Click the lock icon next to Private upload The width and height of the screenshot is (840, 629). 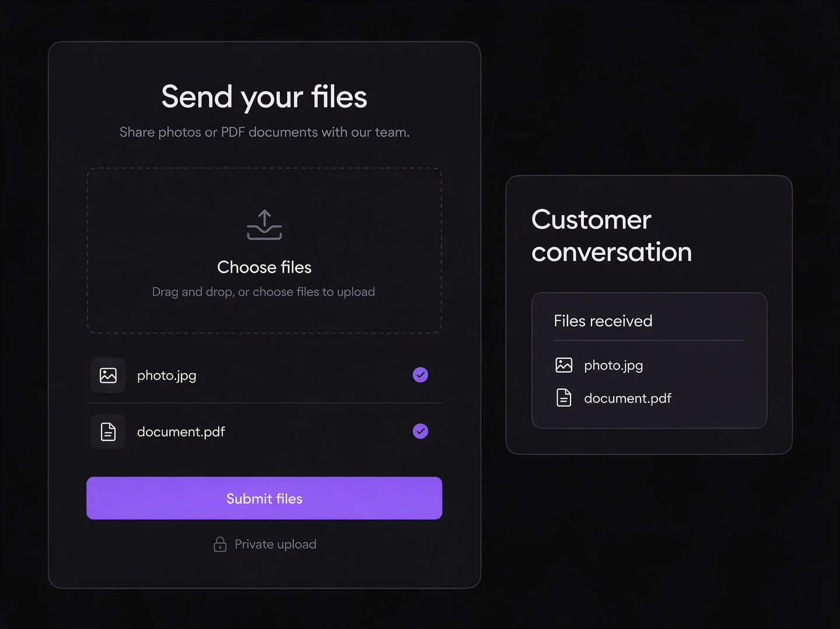coord(220,544)
